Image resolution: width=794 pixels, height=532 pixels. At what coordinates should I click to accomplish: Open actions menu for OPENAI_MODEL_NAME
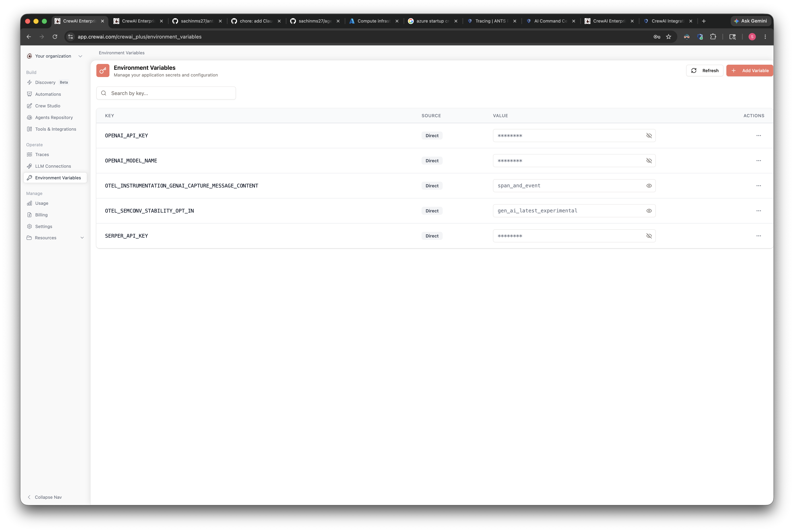pyautogui.click(x=758, y=161)
